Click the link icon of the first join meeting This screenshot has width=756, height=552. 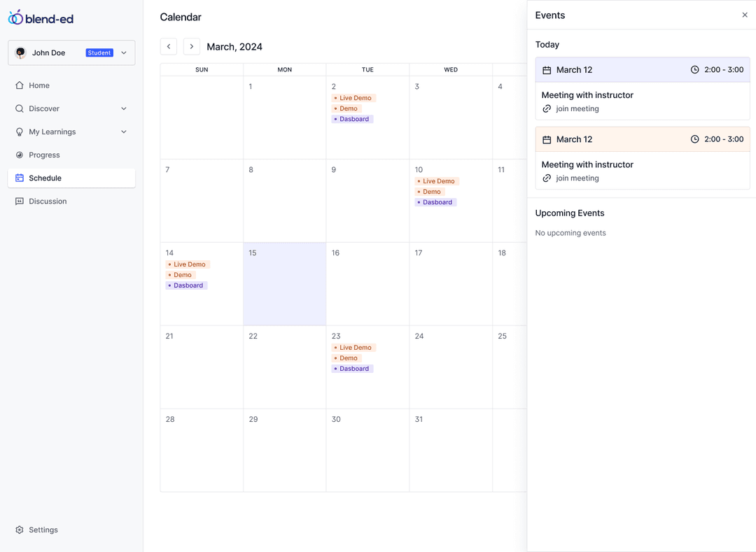click(546, 109)
